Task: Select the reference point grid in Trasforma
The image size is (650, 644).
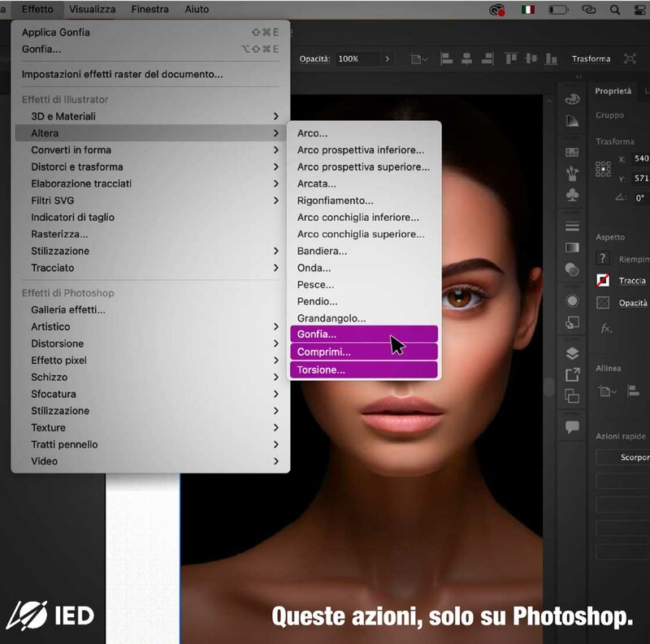Action: point(603,169)
